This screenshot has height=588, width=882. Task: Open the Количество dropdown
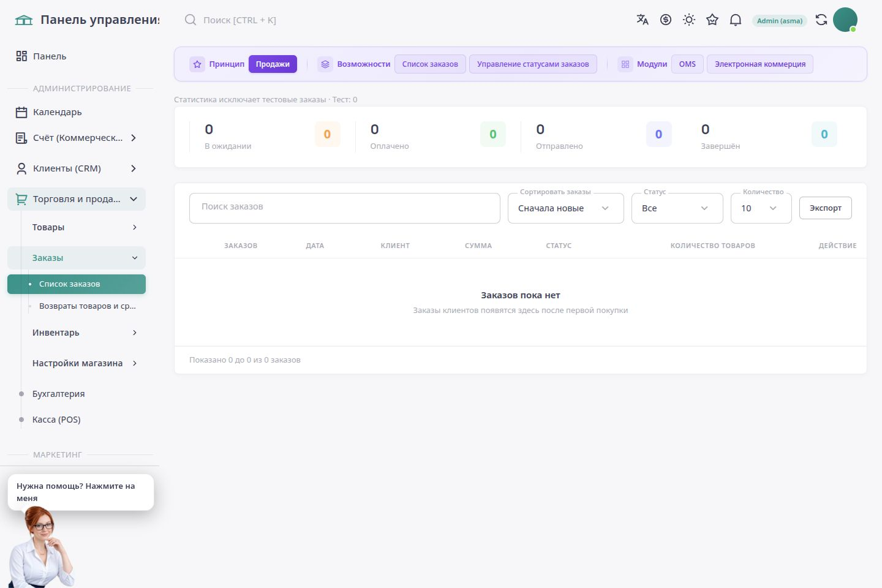pos(761,208)
